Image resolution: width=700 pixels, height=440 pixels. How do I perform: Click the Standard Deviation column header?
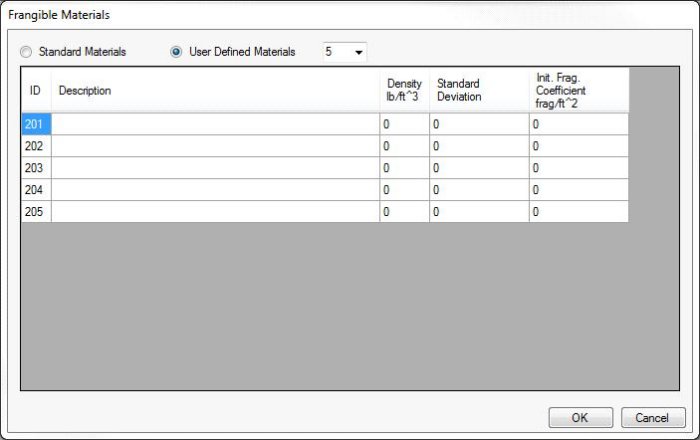pos(479,91)
